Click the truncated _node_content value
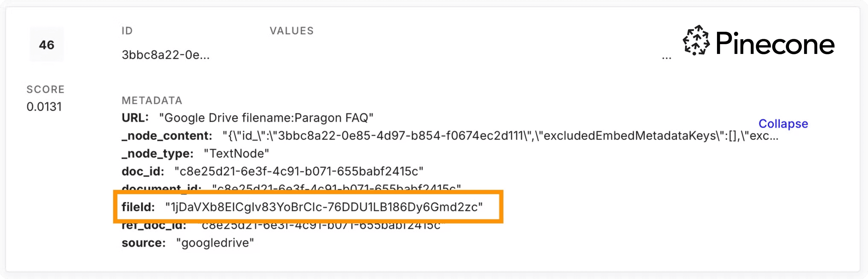Viewport: 868px width, 279px height. point(500,136)
